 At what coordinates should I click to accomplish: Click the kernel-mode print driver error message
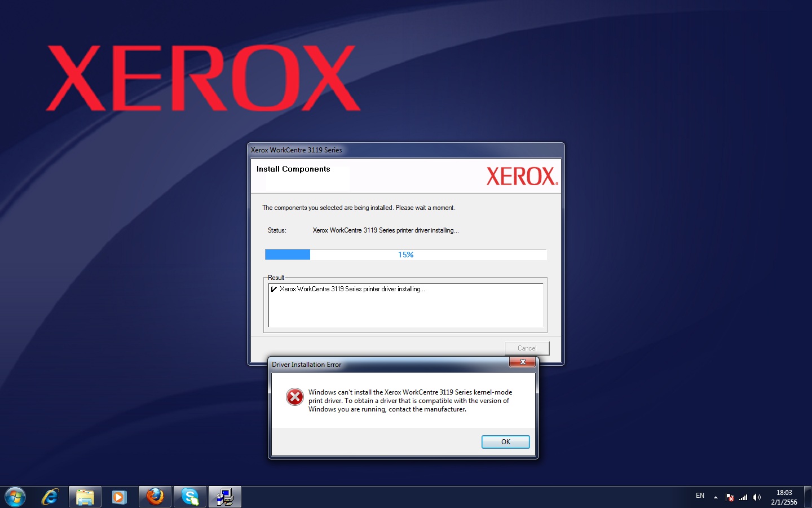point(410,401)
